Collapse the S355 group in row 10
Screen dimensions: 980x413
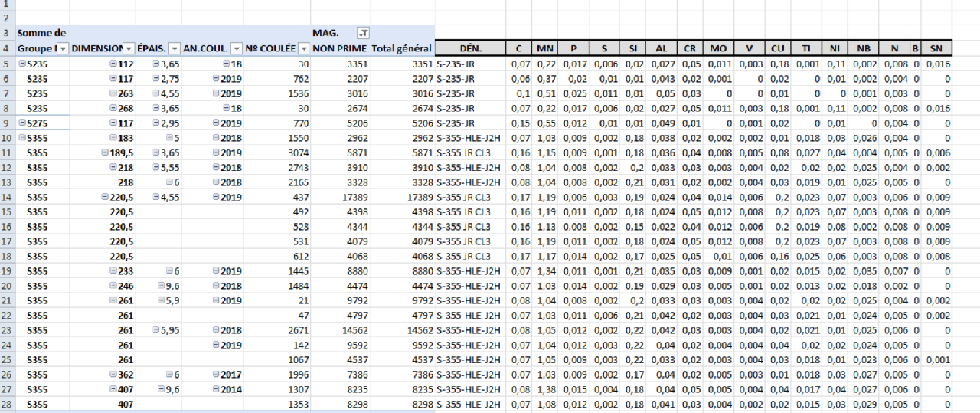pyautogui.click(x=21, y=139)
